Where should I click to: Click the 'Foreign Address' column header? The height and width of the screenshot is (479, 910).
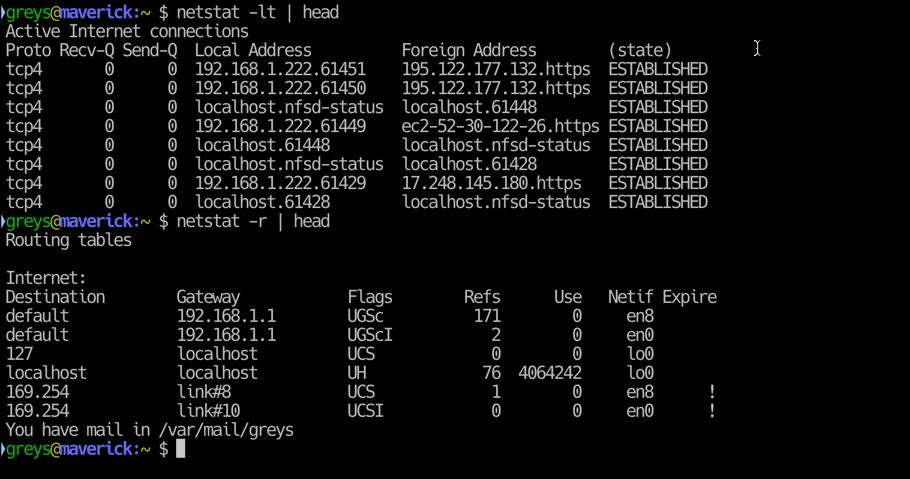469,51
